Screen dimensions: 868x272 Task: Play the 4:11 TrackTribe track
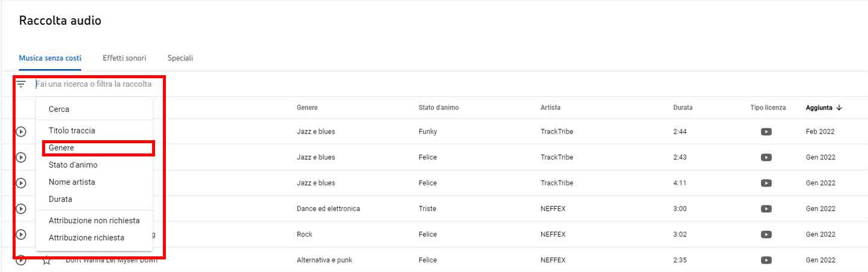(x=21, y=183)
